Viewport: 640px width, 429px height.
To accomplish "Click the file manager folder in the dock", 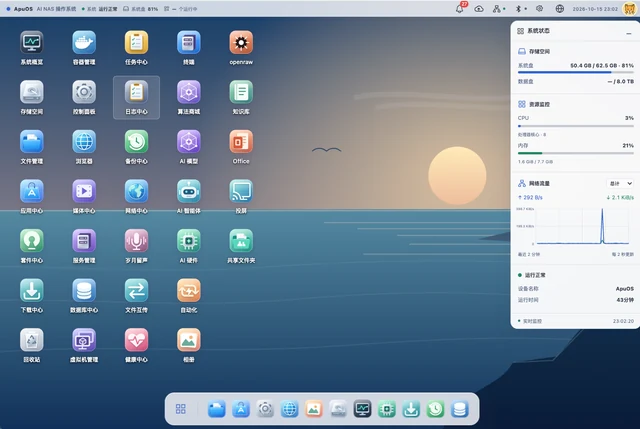I will pos(216,409).
